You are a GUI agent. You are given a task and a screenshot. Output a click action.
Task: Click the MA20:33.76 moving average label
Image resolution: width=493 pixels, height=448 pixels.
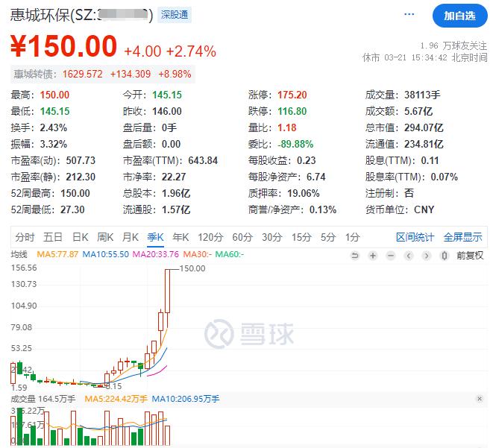(156, 254)
